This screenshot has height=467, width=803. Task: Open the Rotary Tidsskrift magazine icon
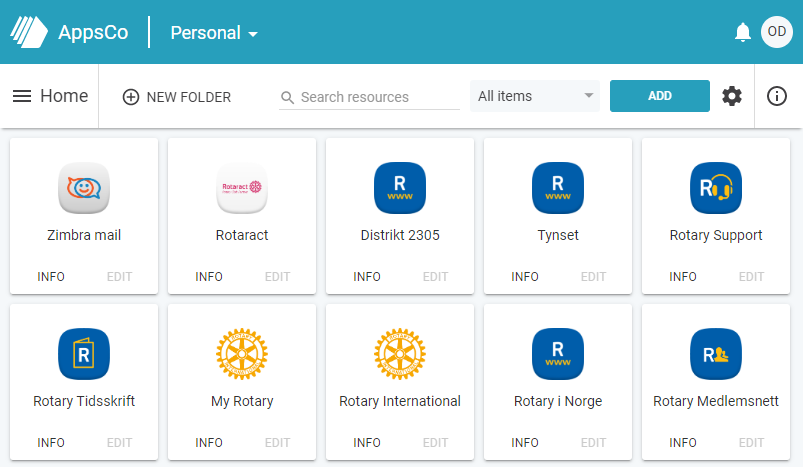(84, 354)
